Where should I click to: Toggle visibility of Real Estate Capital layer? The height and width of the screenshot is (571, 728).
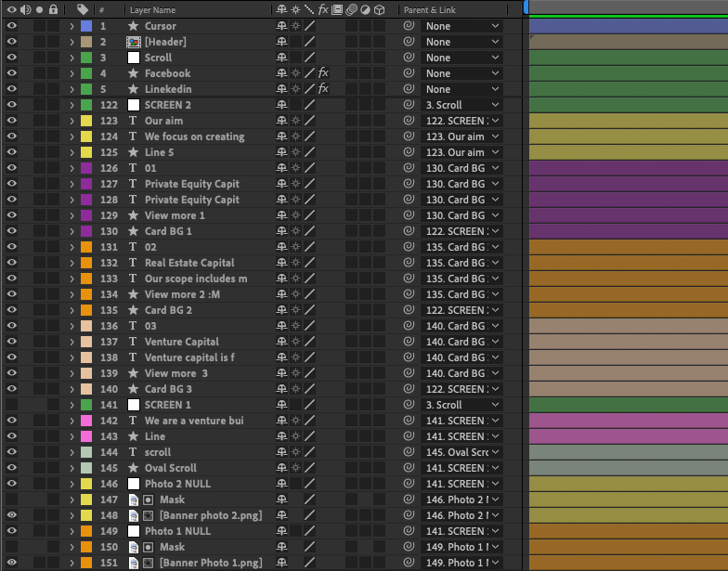click(12, 263)
